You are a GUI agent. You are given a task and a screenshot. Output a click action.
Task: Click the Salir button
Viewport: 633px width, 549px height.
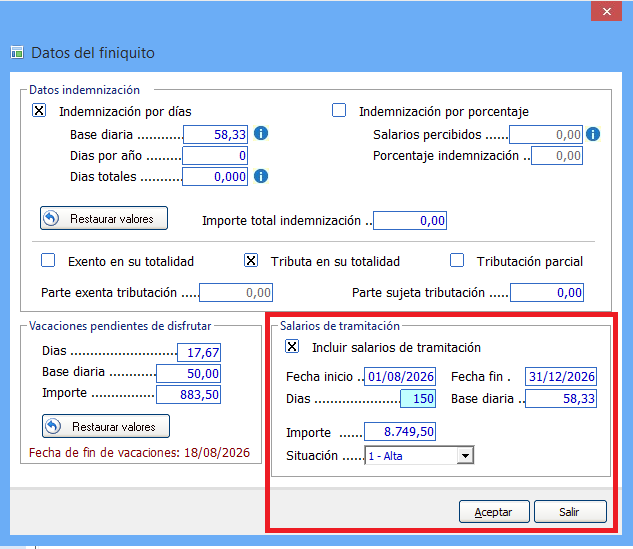(x=570, y=512)
